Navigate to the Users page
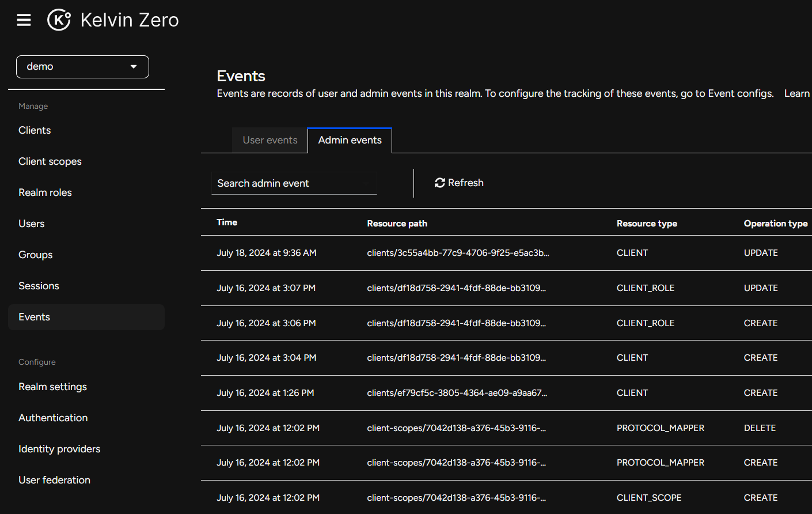 [x=32, y=224]
